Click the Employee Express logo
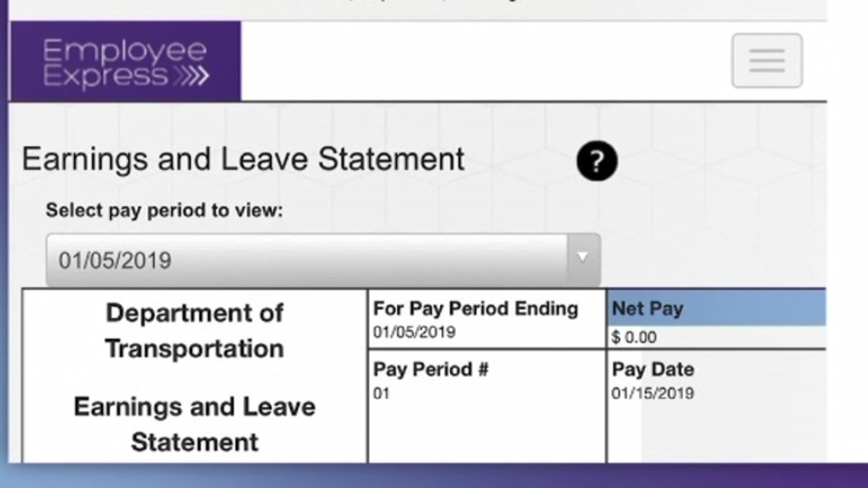The image size is (868, 488). point(126,62)
